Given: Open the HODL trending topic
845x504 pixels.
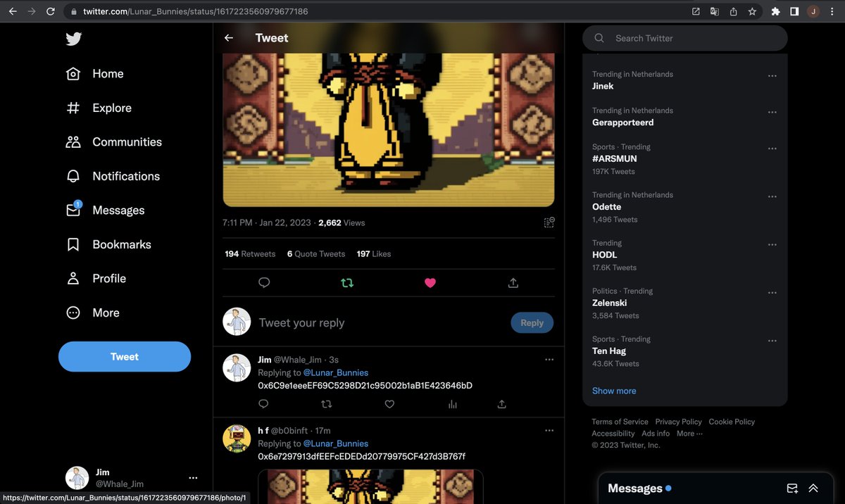Looking at the screenshot, I should 605,255.
